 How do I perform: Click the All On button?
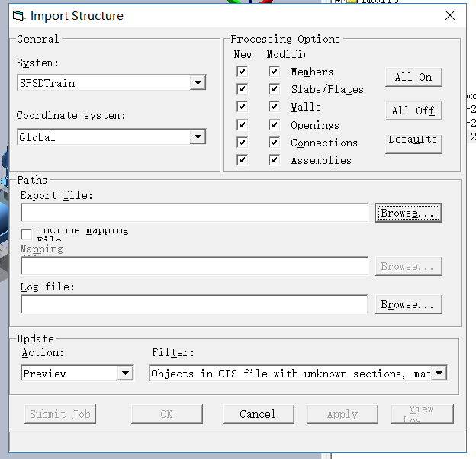pos(413,77)
